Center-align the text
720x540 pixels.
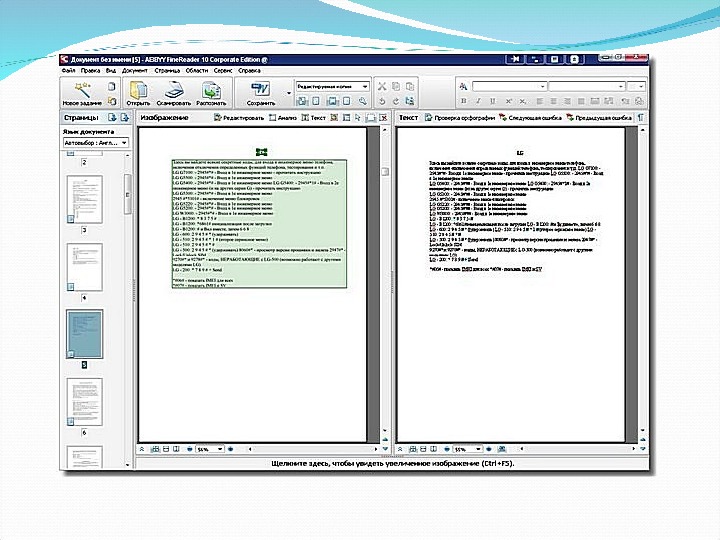coord(553,101)
